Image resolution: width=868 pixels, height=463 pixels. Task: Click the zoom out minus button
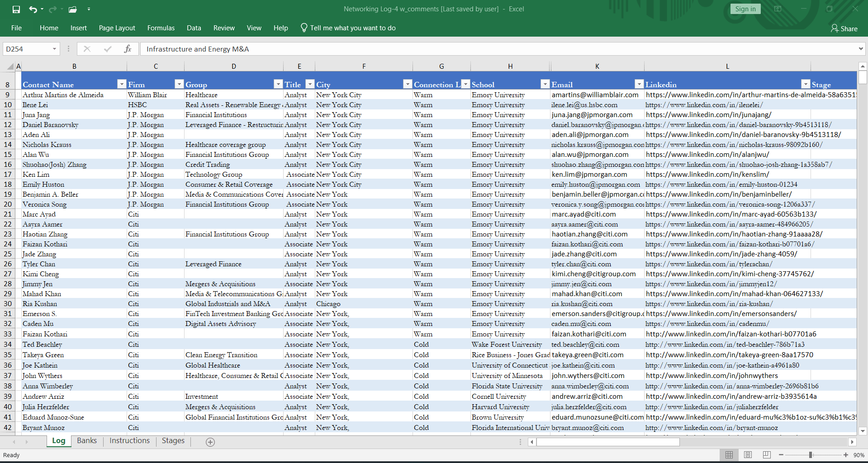(x=781, y=455)
